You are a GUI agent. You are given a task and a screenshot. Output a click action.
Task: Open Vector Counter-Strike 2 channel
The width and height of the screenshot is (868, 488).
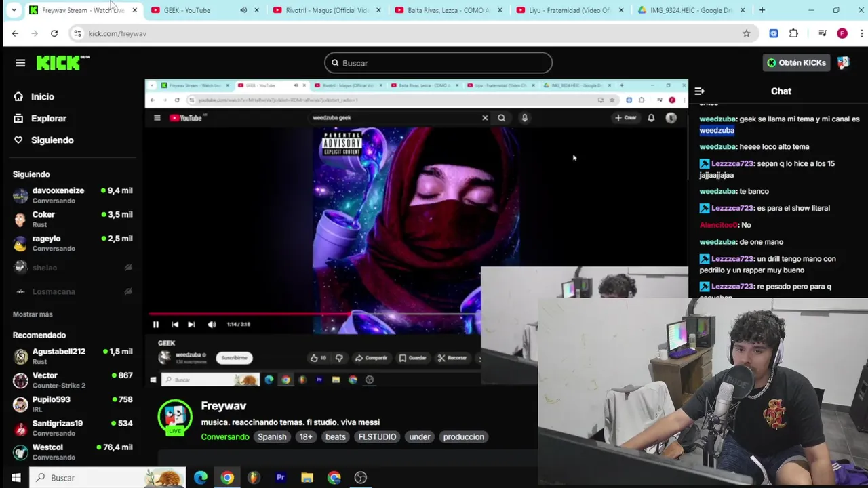coord(73,380)
